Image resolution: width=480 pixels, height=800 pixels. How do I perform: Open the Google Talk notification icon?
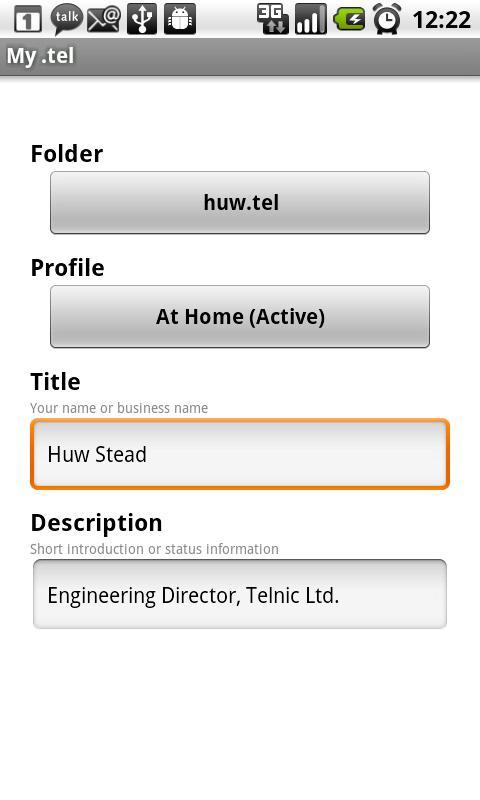click(66, 19)
